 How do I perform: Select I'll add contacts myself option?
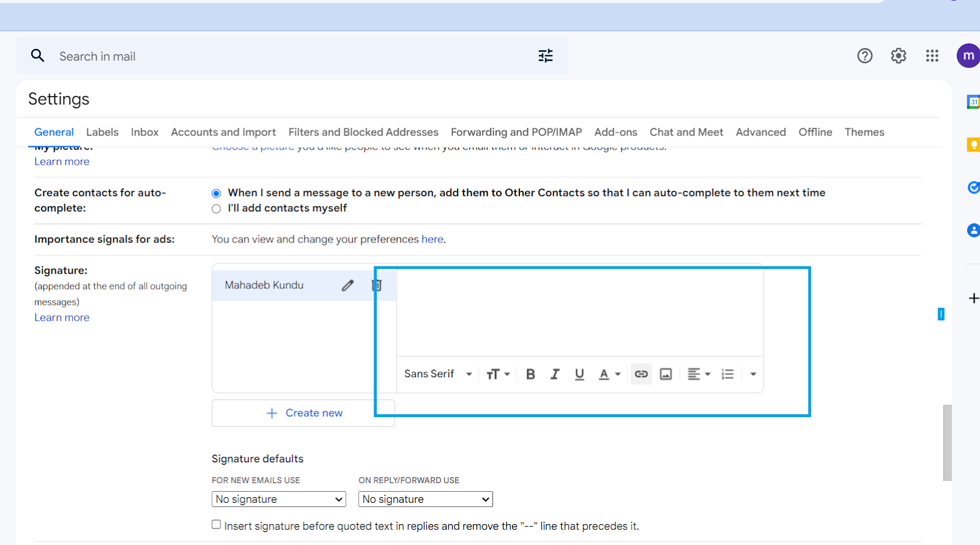(216, 209)
